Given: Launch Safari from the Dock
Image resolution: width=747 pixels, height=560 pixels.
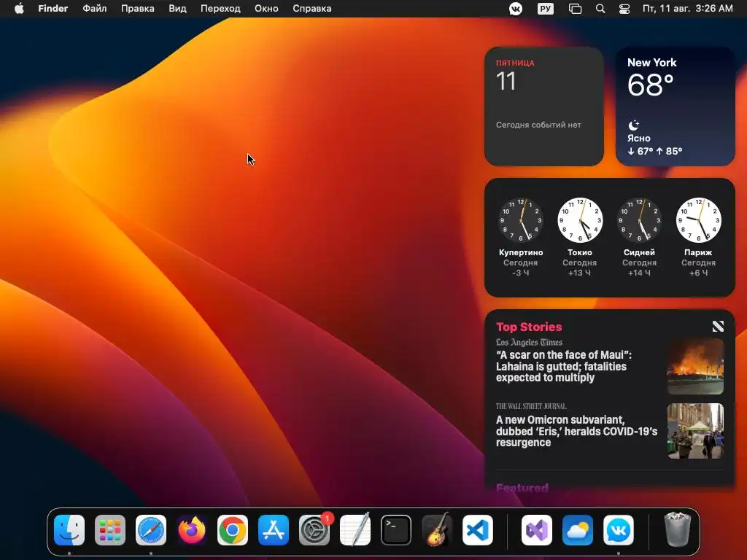Looking at the screenshot, I should pos(151,529).
